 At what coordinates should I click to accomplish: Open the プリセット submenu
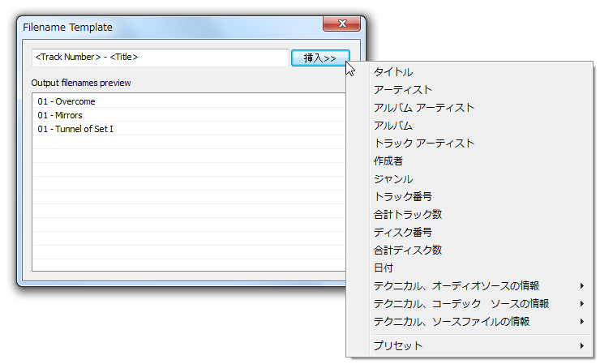click(x=469, y=345)
